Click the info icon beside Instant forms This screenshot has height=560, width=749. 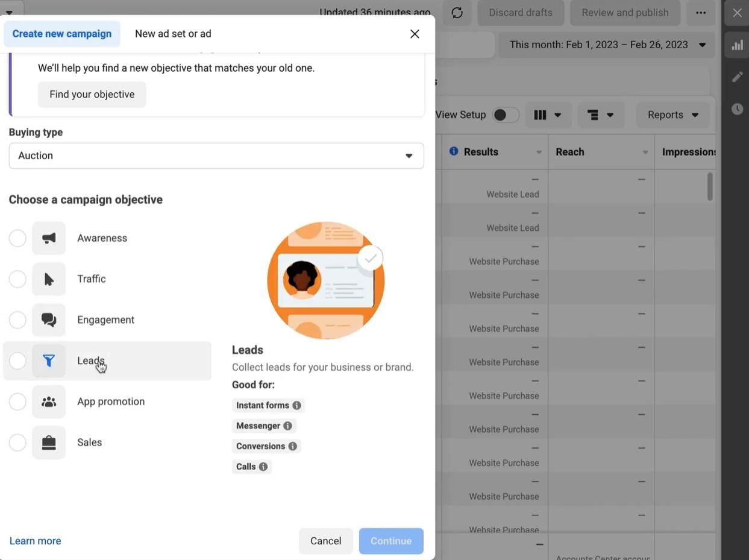pos(296,406)
